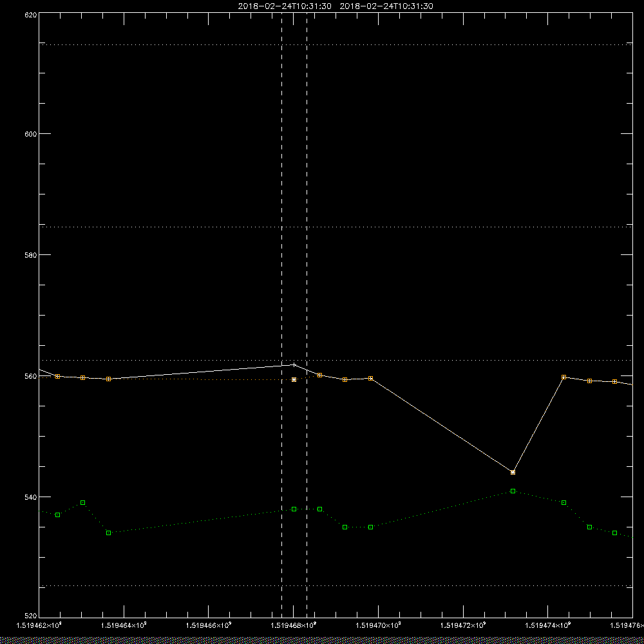Click x-axis label 1.519468×10⁹
This screenshot has width=644, height=644.
click(x=294, y=625)
